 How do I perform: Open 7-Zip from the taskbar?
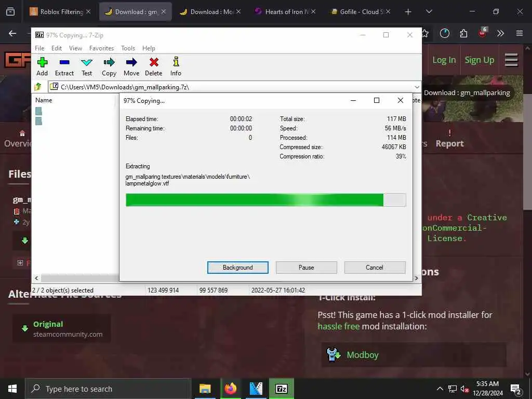click(x=281, y=389)
